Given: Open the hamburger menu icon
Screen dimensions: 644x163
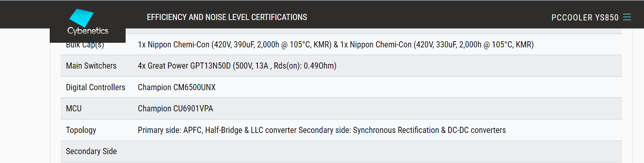Looking at the screenshot, I should 627,17.
